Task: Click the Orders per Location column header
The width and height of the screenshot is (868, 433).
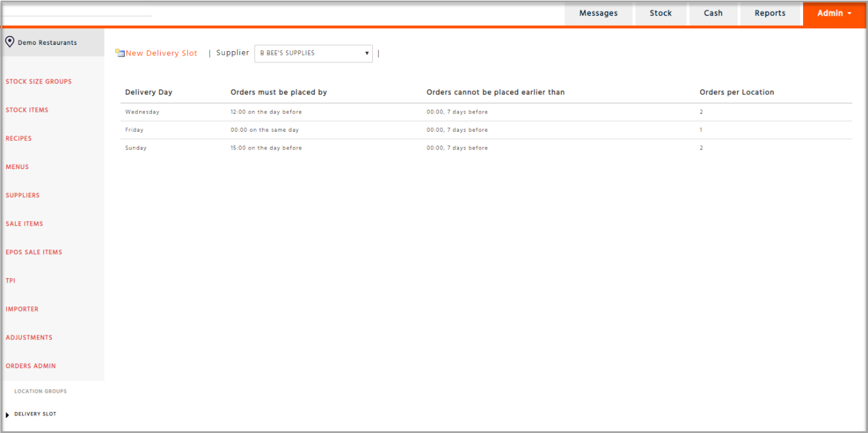Action: (737, 92)
